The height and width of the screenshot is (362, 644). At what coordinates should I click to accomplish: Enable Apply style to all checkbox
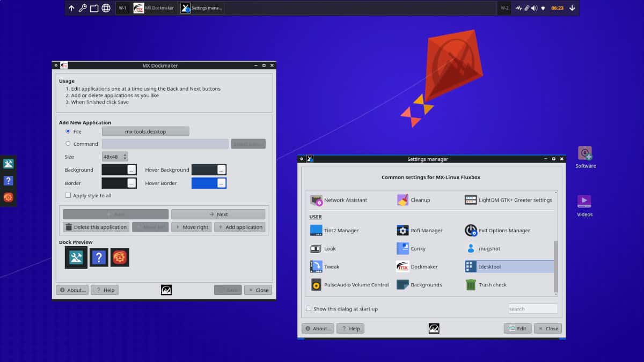tap(68, 196)
